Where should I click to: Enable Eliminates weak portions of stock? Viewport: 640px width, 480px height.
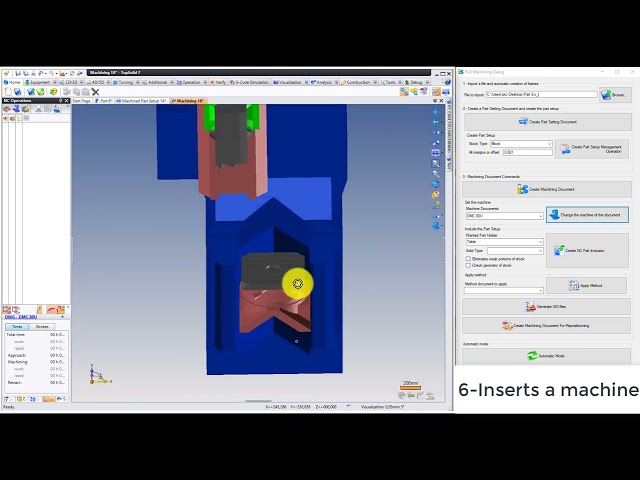tap(468, 258)
